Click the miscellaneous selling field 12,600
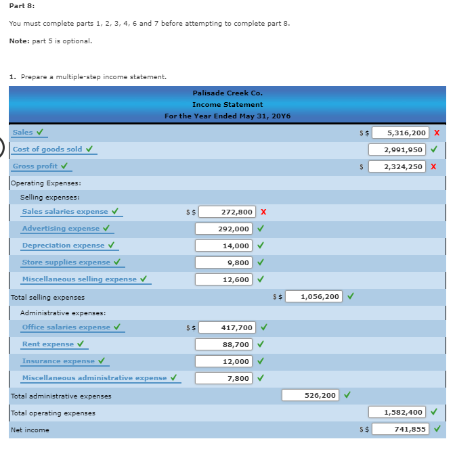Viewport: 476px width, 460px height. click(223, 280)
